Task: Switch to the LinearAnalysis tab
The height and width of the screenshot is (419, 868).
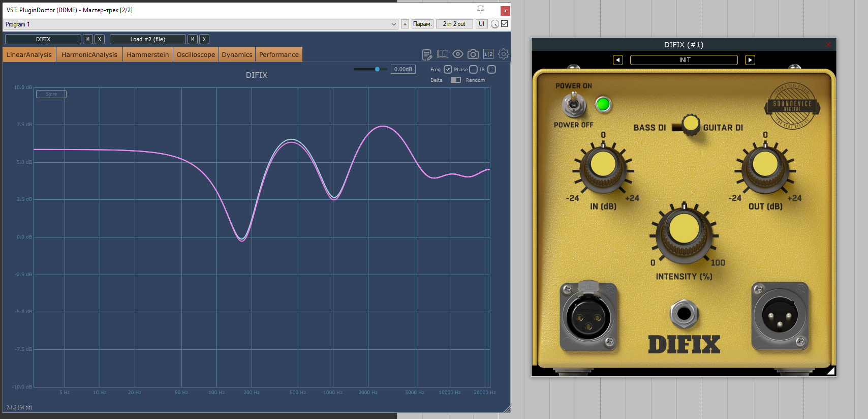Action: (29, 54)
